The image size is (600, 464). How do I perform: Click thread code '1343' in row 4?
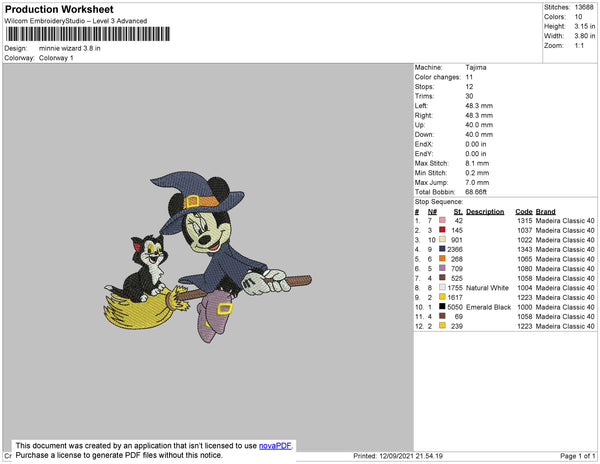pos(525,249)
